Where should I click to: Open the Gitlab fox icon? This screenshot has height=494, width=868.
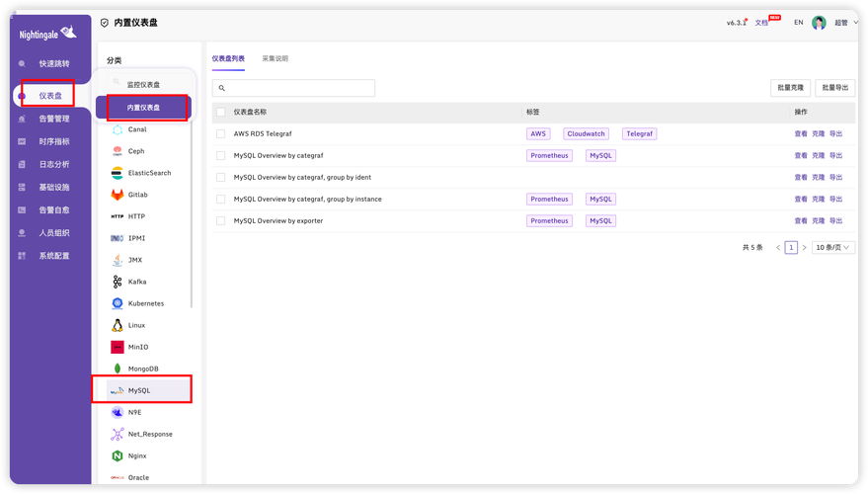point(118,195)
